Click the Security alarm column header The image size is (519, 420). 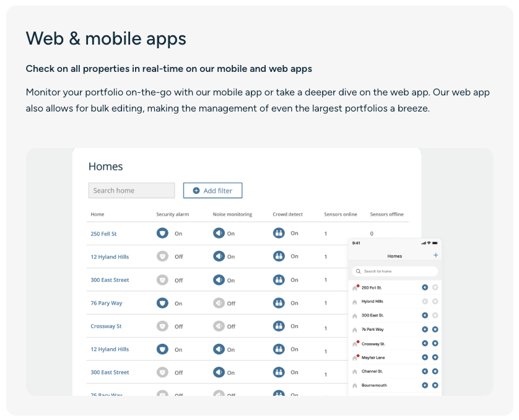click(172, 214)
